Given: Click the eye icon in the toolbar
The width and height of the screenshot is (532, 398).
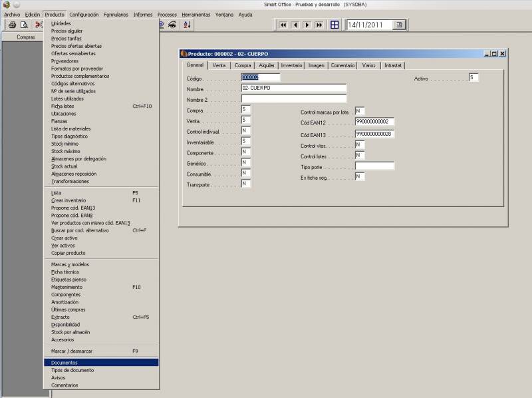Looking at the screenshot, I should (x=172, y=25).
